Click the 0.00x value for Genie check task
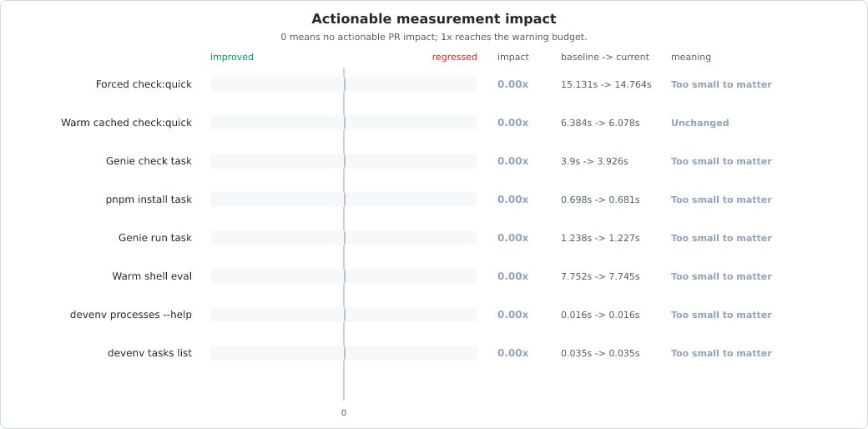This screenshot has width=868, height=429. point(513,161)
